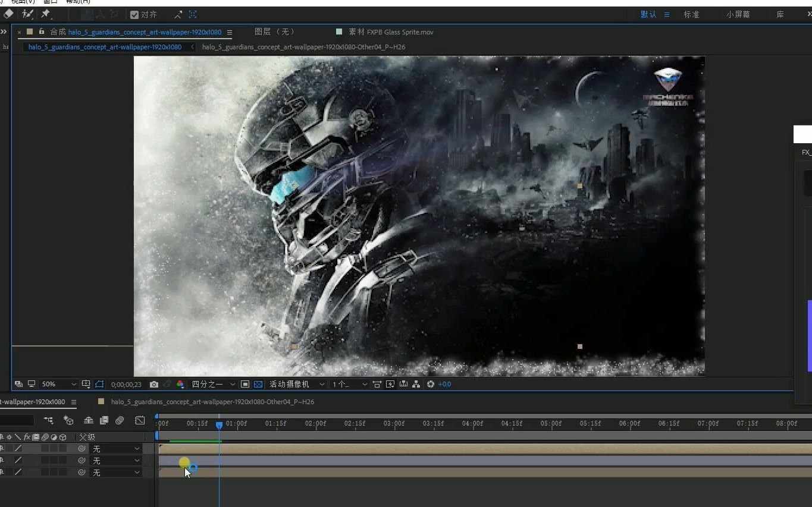Toggle the quality switch on second layer
The width and height of the screenshot is (812, 507).
point(18,460)
